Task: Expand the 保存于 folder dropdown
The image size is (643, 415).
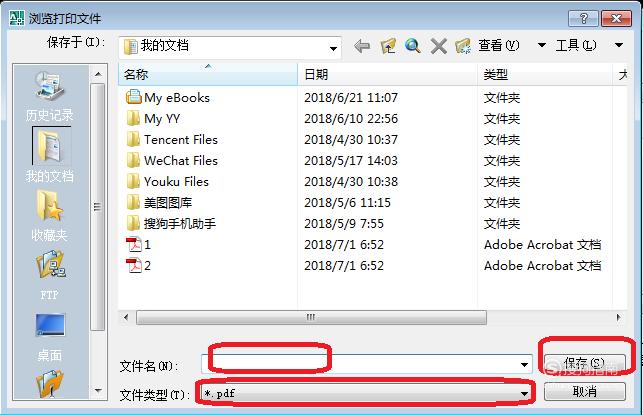Action: [x=333, y=48]
